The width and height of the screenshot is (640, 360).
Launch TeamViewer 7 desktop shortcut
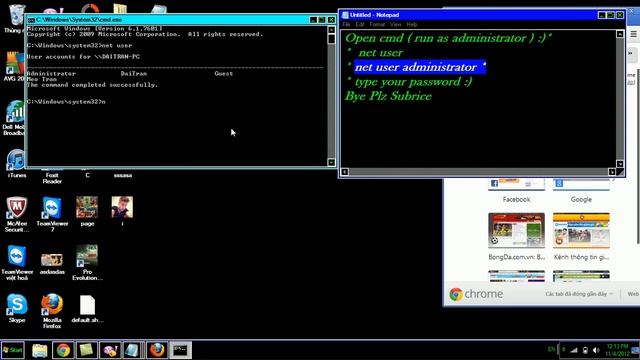52,214
